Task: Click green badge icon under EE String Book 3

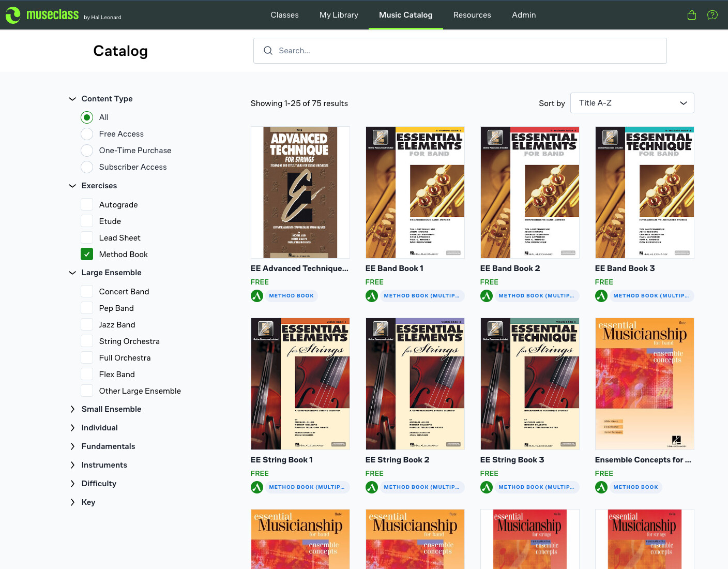Action: [x=487, y=487]
